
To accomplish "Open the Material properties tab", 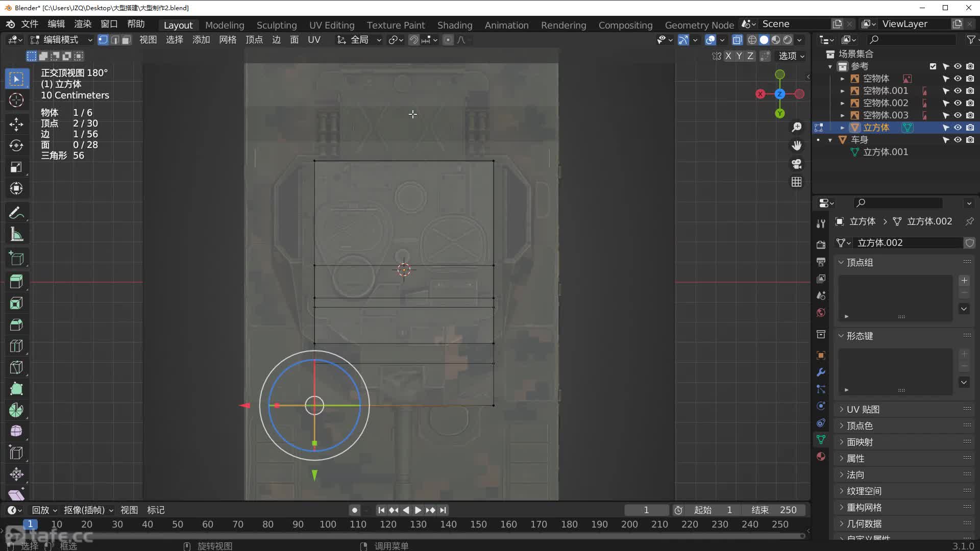I will 821,456.
